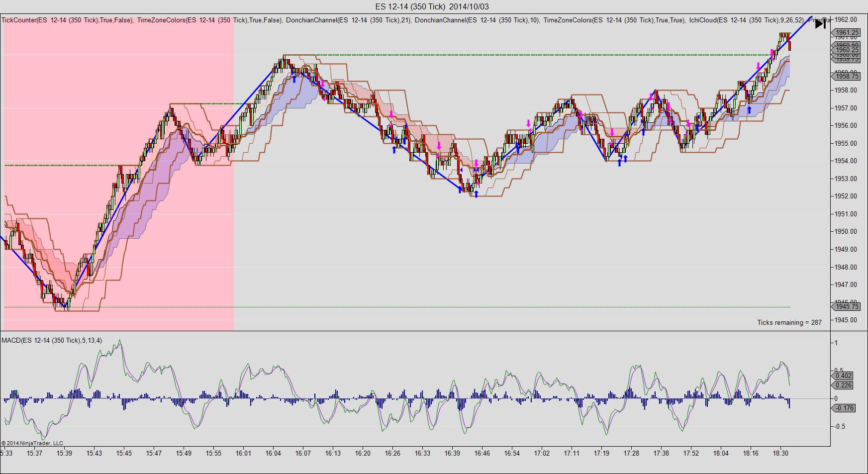
Task: Click the 0.402 MACD value marker
Action: coord(843,376)
